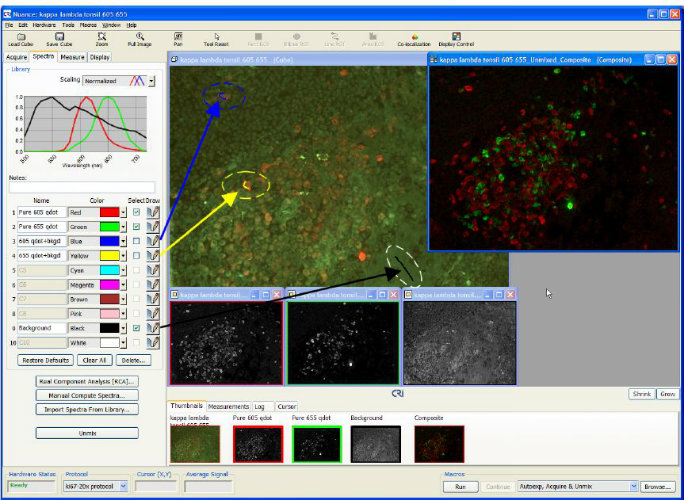Click the Unmix button
The height and width of the screenshot is (500, 684).
87,433
